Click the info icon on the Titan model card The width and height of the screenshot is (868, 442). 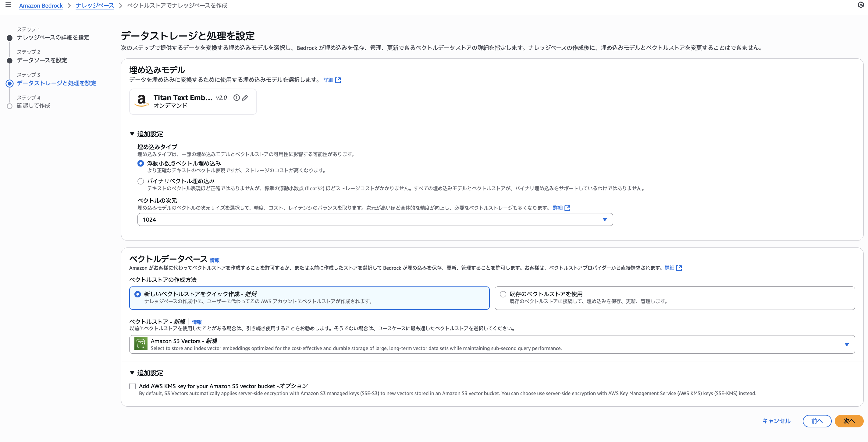[x=236, y=98]
